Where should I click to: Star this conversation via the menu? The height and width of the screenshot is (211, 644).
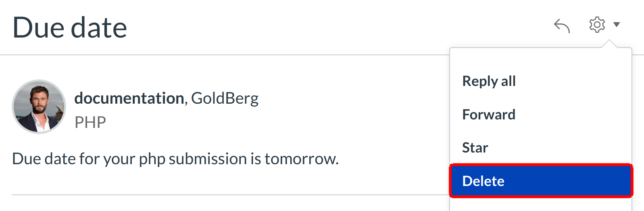475,148
